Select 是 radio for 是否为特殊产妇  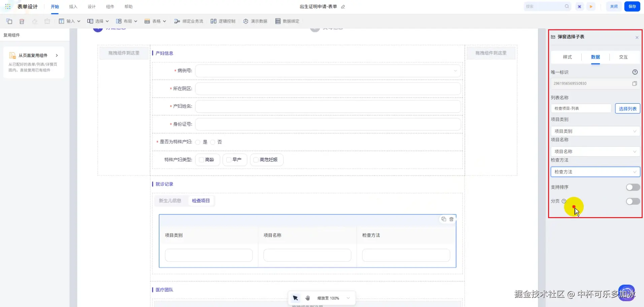[x=198, y=142]
